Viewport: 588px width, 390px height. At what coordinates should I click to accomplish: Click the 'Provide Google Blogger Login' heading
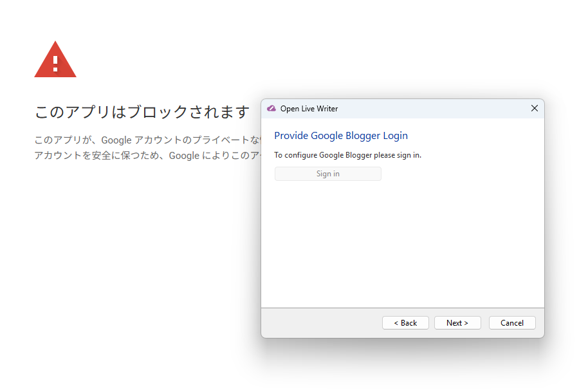tap(341, 135)
